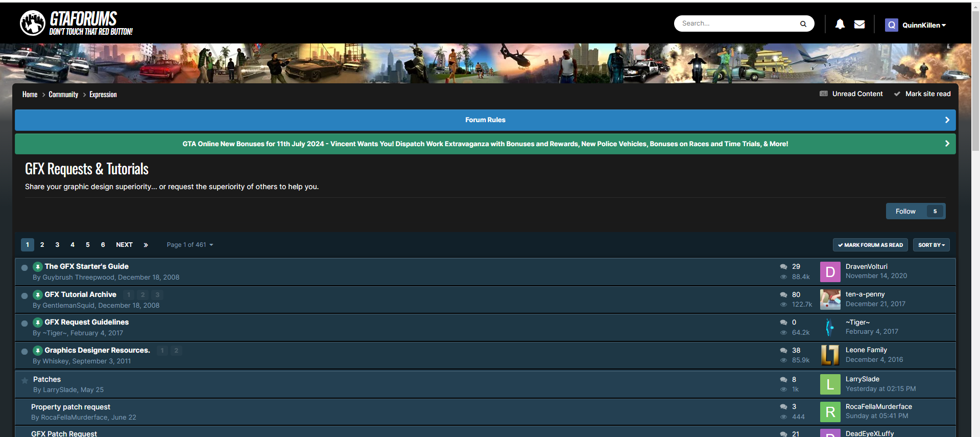980x437 pixels.
Task: Open the Property patch request topic
Action: coord(70,407)
